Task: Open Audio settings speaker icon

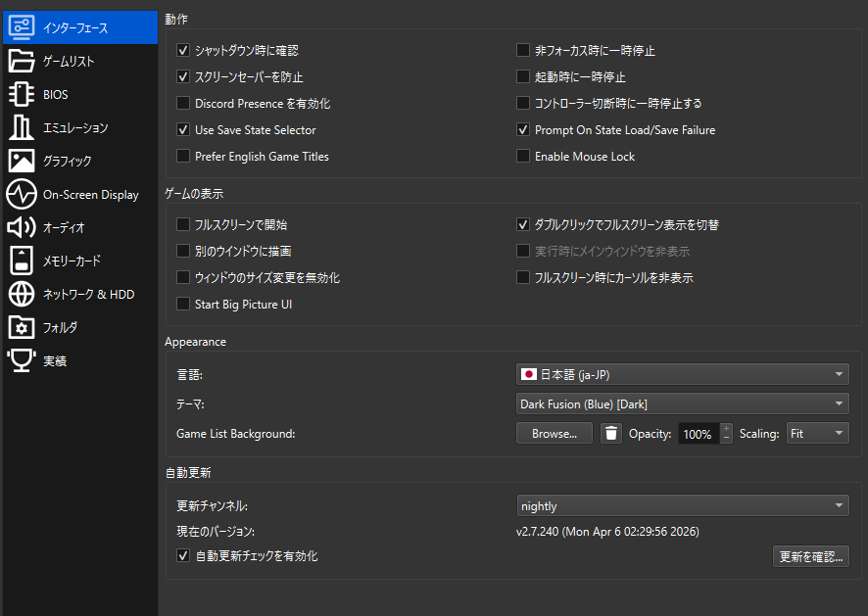Action: [x=22, y=228]
